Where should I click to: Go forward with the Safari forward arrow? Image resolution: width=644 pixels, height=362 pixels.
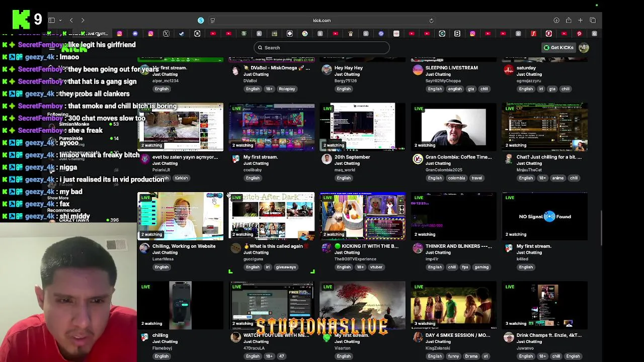pos(83,20)
